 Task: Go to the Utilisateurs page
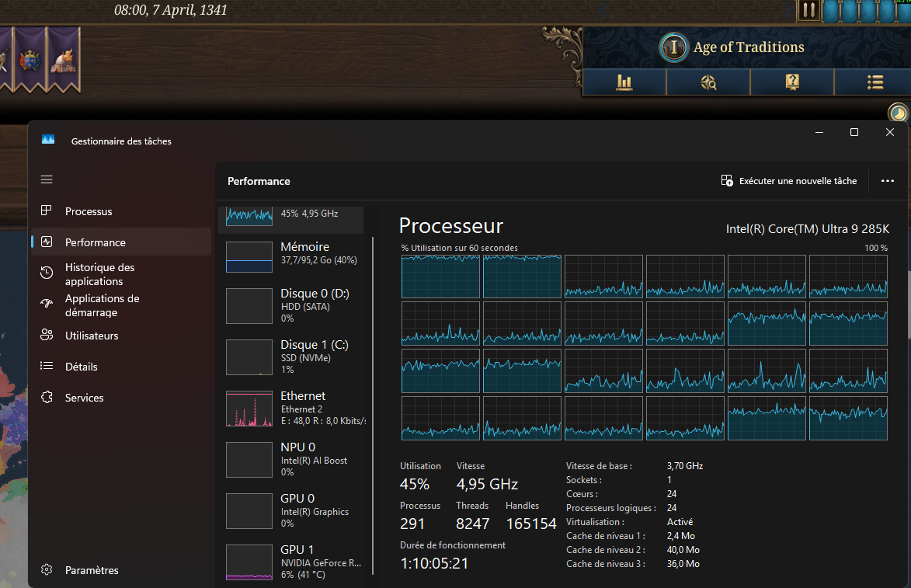pos(121,336)
